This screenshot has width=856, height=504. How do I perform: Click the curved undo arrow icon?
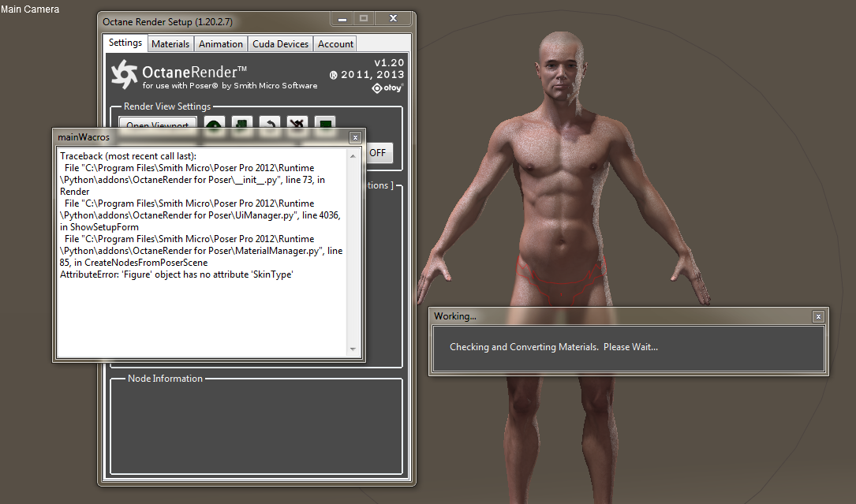[x=270, y=123]
